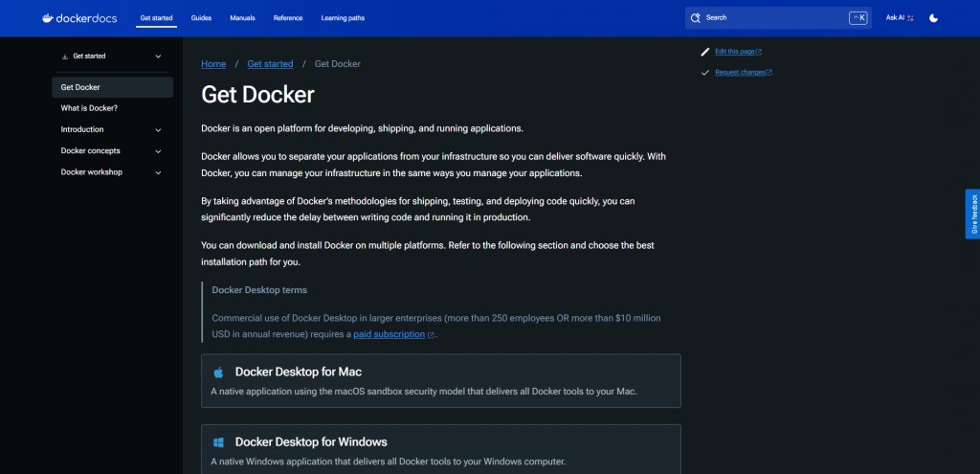This screenshot has width=980, height=474.
Task: Click the checkmark icon beside Request changes
Action: pos(705,73)
